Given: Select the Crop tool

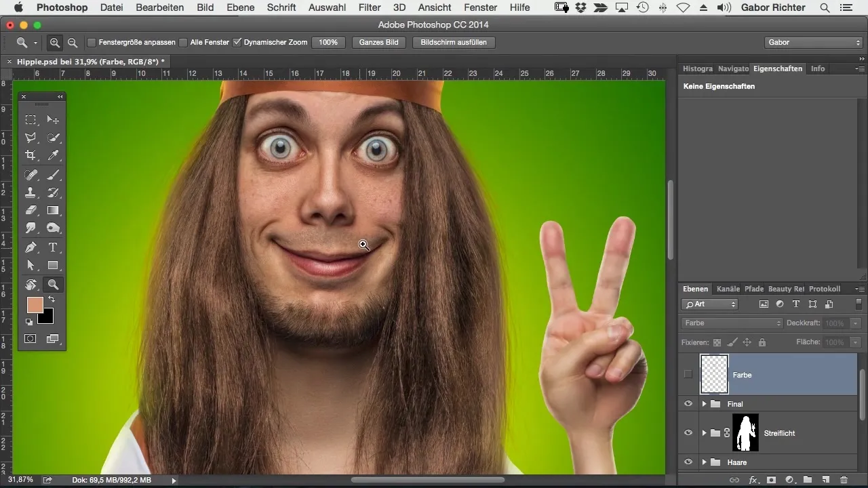Looking at the screenshot, I should point(31,155).
